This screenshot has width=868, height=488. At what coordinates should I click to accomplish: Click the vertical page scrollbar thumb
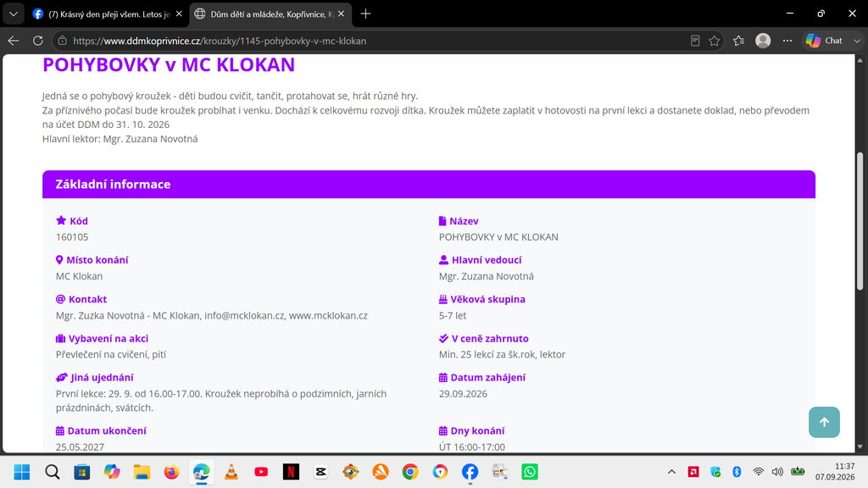(x=860, y=221)
